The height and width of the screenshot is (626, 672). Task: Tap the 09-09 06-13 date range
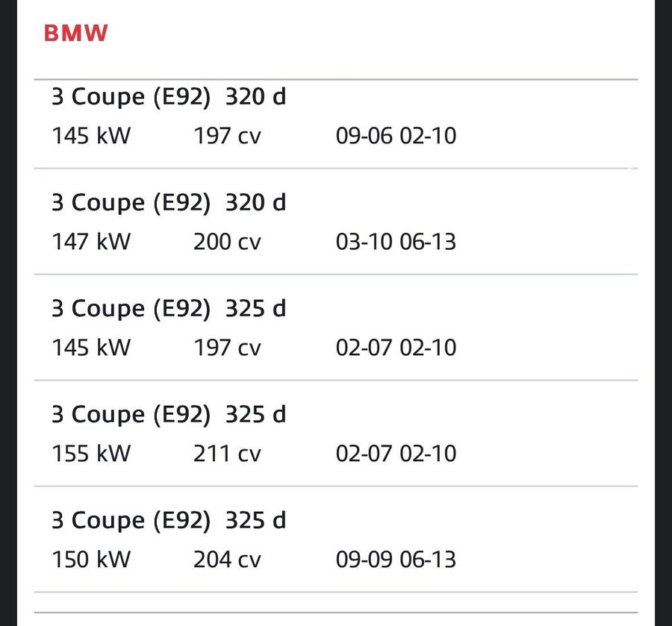(396, 560)
